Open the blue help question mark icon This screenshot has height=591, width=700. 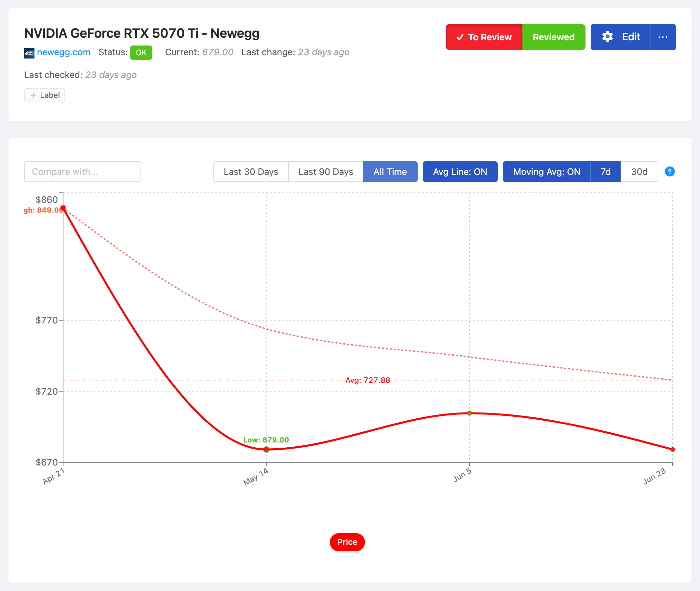point(669,172)
